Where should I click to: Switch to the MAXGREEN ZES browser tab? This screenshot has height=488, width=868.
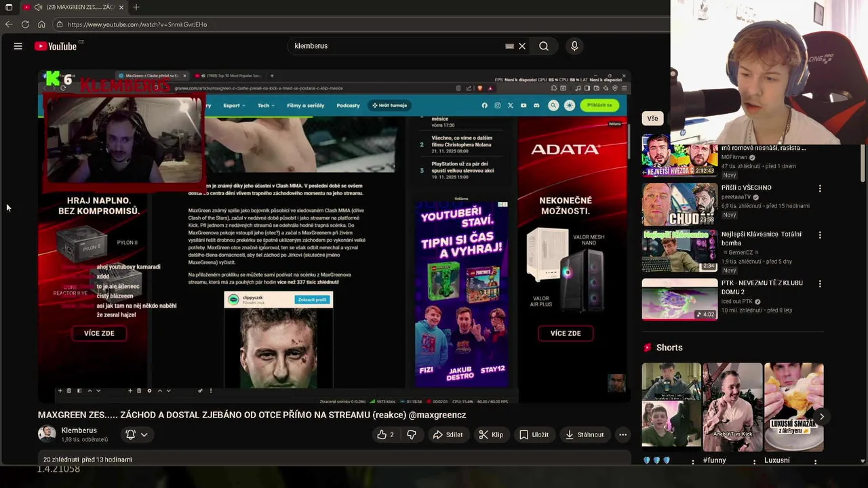(x=73, y=7)
